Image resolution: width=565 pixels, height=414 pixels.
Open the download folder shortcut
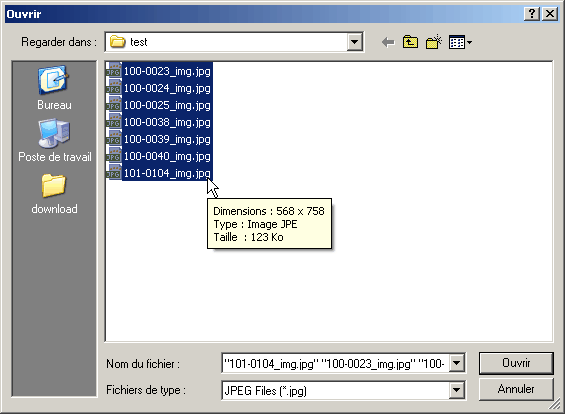point(54,194)
